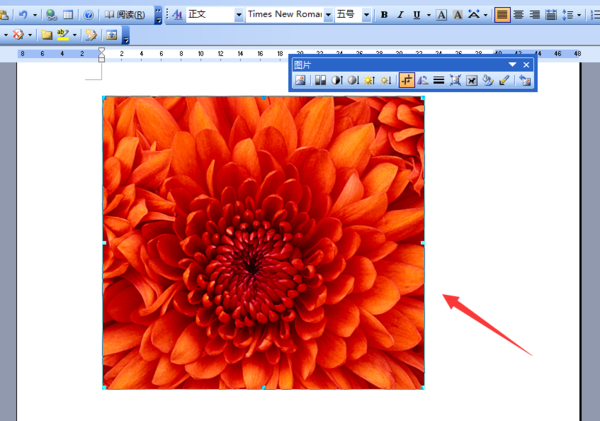Increase picture brightness in 图片 toolbar
The width and height of the screenshot is (600, 421).
(370, 80)
